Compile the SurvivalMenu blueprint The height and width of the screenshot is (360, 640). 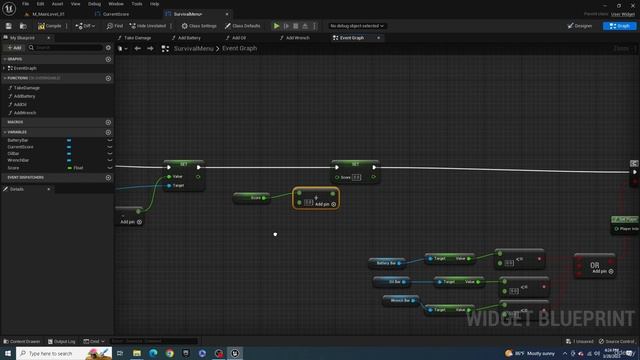coord(49,26)
